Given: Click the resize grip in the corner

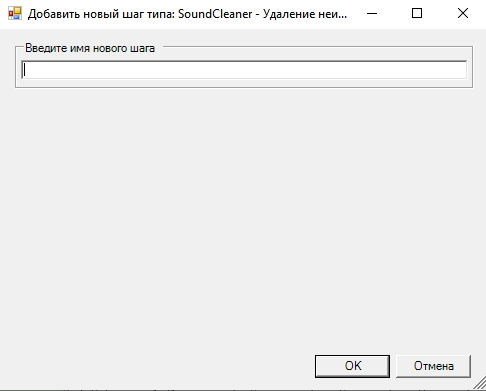Looking at the screenshot, I should click(x=480, y=384).
